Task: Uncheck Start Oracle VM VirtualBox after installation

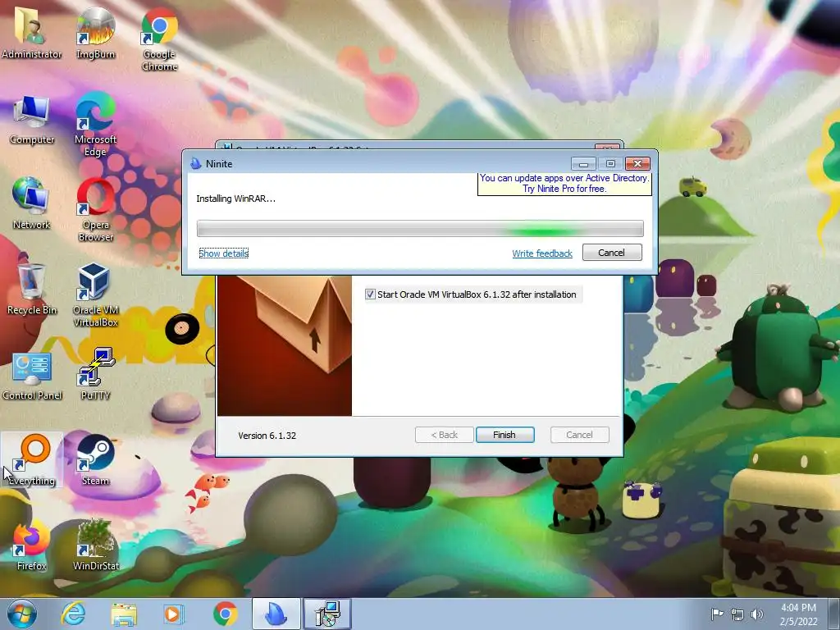Action: click(x=370, y=294)
